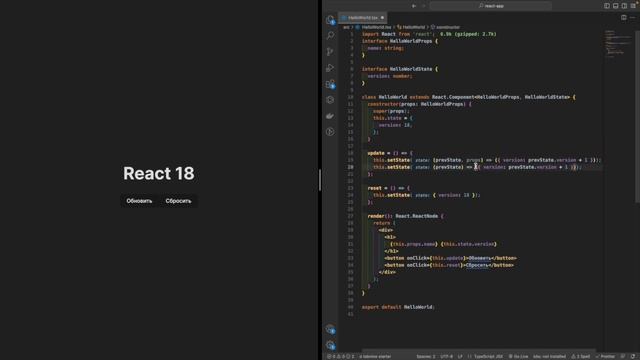The image size is (640, 360).
Task: Open the Accounts icon at sidebar bottom
Action: coord(330,329)
